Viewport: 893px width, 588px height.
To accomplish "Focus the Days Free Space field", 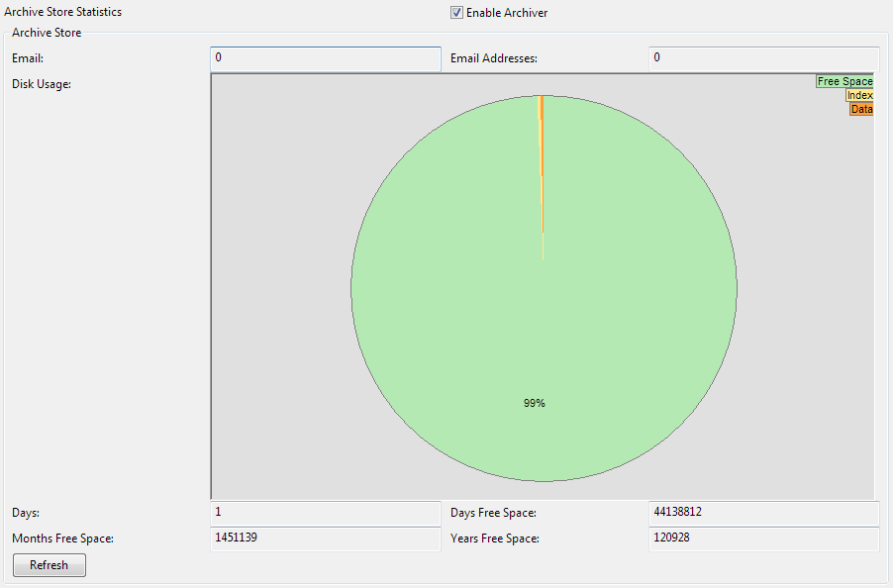I will (763, 513).
